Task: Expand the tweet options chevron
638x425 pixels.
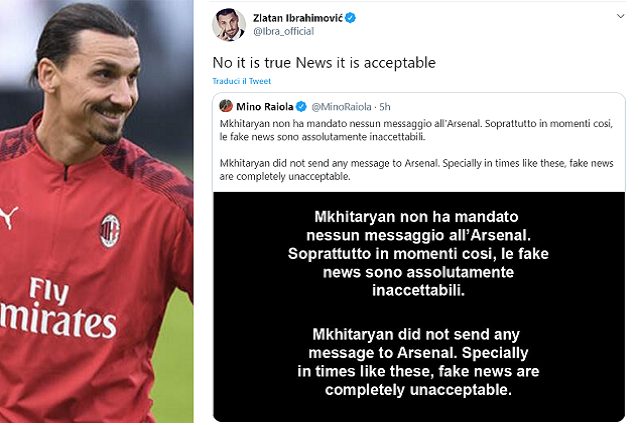Action: point(621,16)
